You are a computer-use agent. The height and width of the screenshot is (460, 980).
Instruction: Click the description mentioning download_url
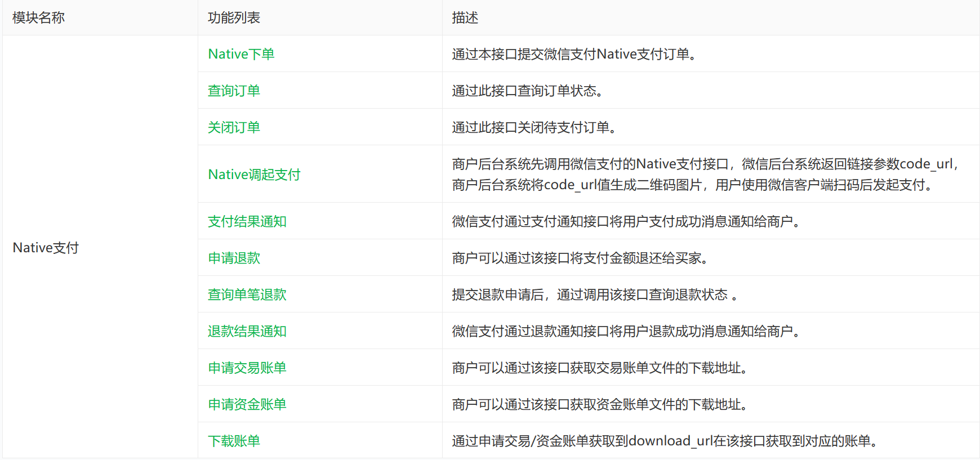coord(665,441)
